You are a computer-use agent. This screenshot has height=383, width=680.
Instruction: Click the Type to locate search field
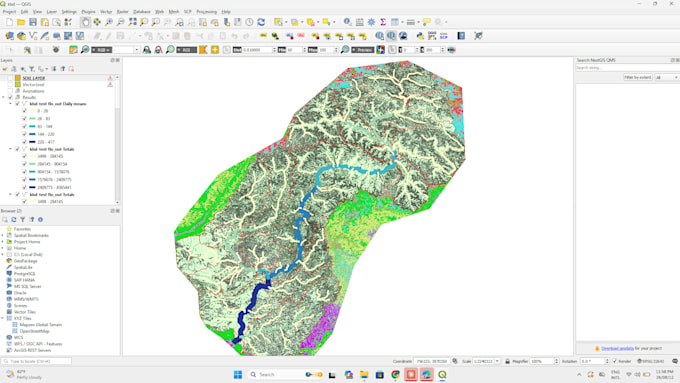(36, 361)
